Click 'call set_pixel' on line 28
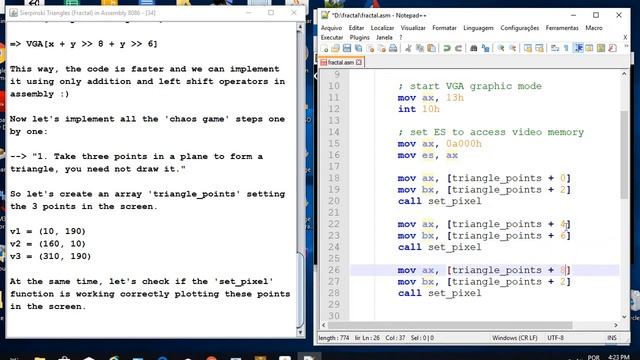 (440, 293)
